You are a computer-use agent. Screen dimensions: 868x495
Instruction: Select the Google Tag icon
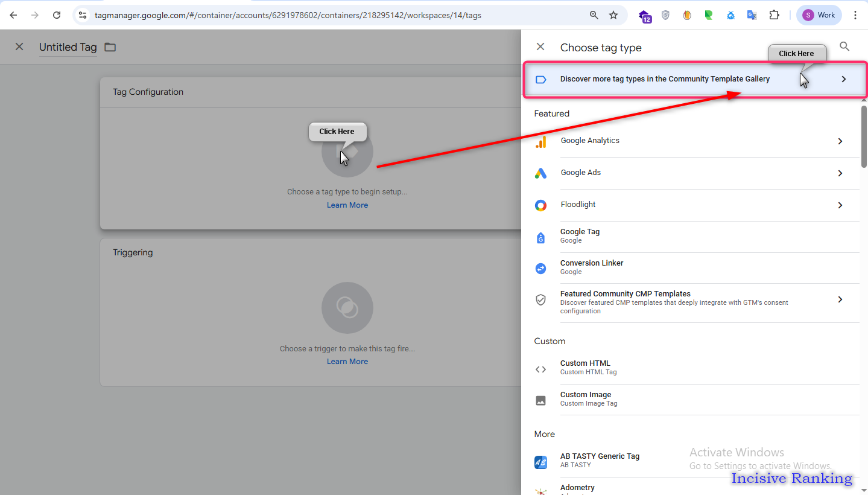tap(540, 237)
